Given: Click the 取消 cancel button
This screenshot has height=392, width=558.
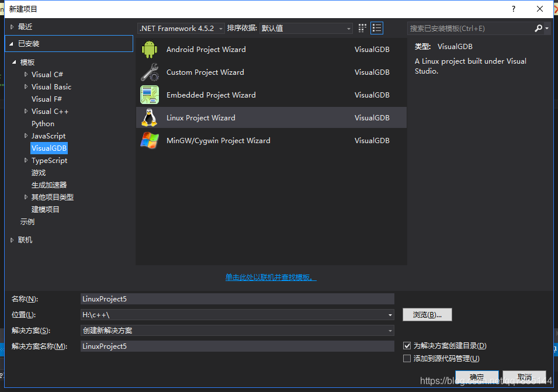Looking at the screenshot, I should [x=525, y=377].
